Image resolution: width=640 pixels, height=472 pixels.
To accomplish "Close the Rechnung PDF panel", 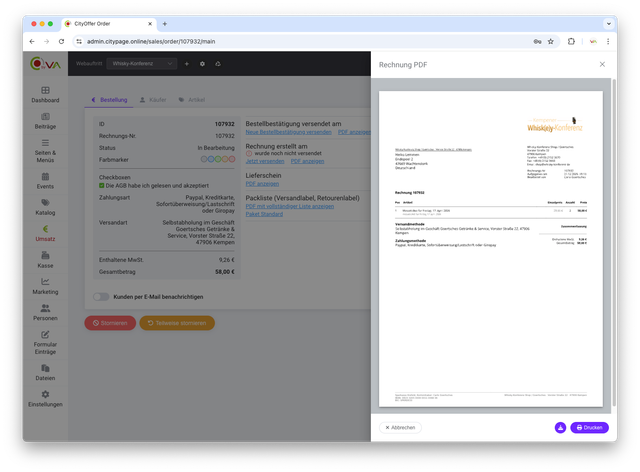I will (x=602, y=64).
